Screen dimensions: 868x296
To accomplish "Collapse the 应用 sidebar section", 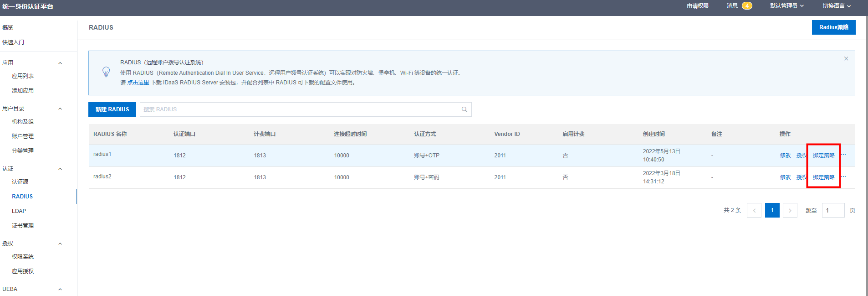I will pos(60,63).
